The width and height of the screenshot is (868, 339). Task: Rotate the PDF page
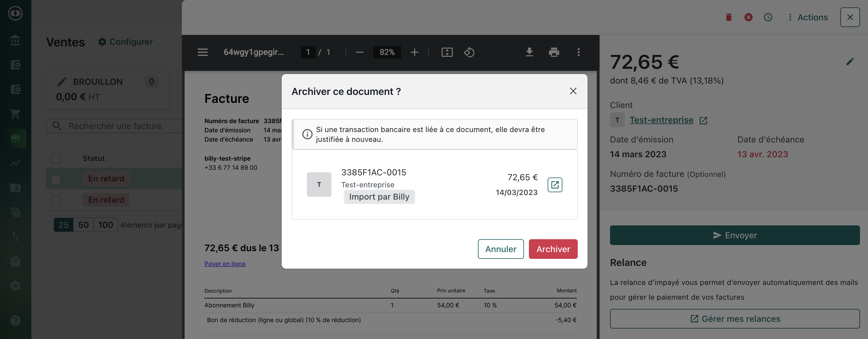469,52
